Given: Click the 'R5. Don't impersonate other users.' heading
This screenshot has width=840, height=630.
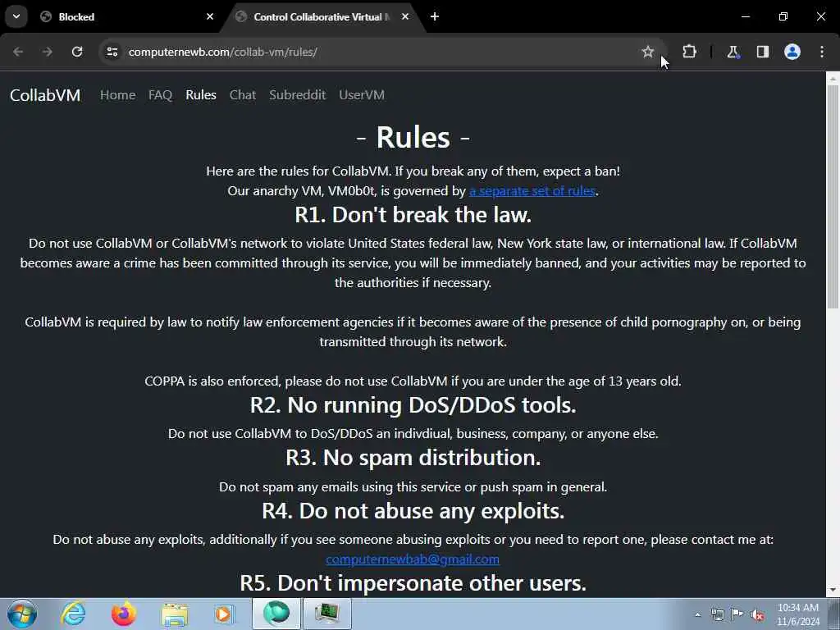Looking at the screenshot, I should (413, 583).
